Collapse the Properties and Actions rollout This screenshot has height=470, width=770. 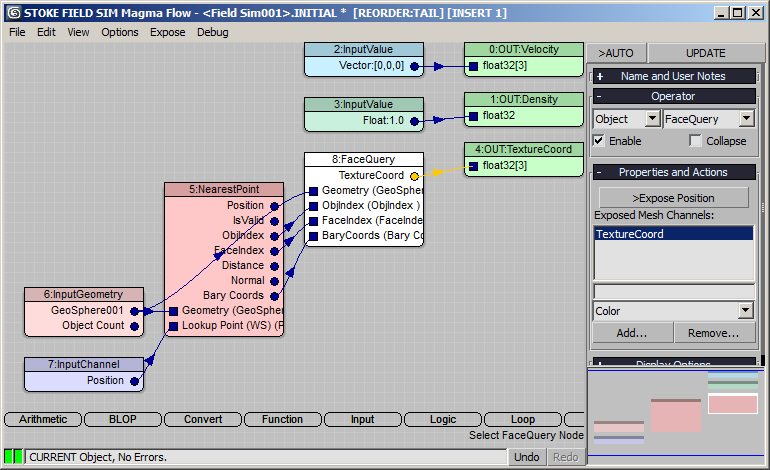(x=674, y=172)
